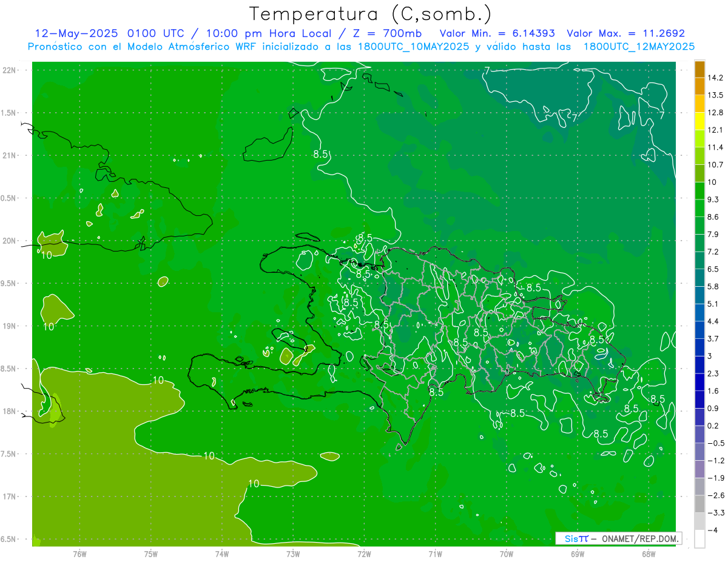Select the "12-May-2025 0100 UTC" date text

109,33
